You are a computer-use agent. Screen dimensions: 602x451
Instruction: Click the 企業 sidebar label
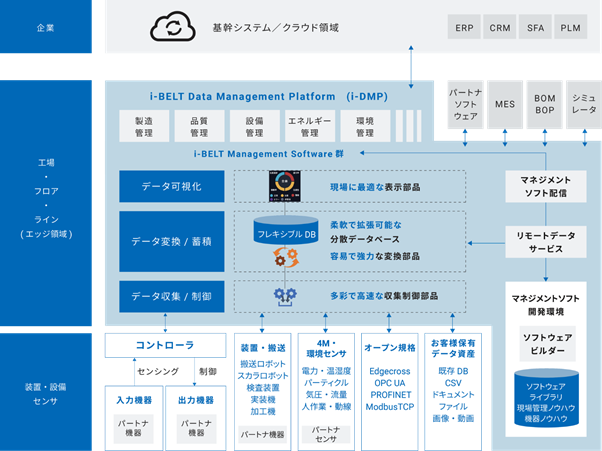point(45,28)
